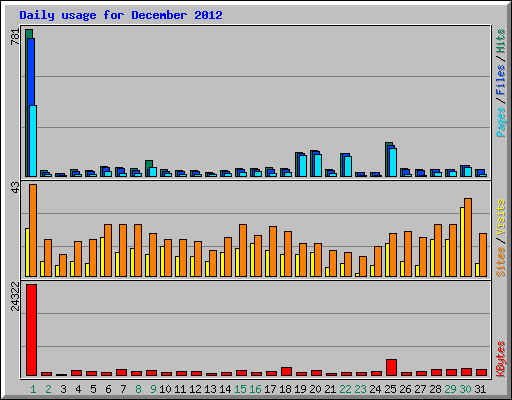The image size is (512, 400).
Task: Click day label '17' on the x-axis
Action: (x=270, y=389)
